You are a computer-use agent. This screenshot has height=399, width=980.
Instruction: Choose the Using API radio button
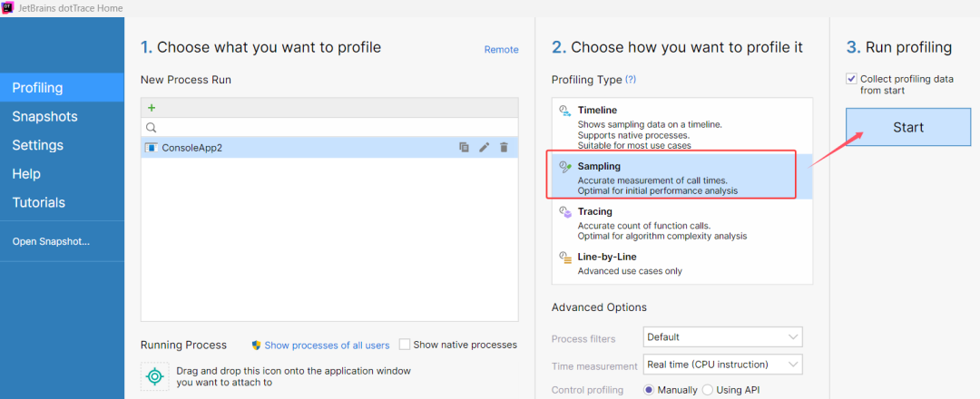tap(707, 390)
